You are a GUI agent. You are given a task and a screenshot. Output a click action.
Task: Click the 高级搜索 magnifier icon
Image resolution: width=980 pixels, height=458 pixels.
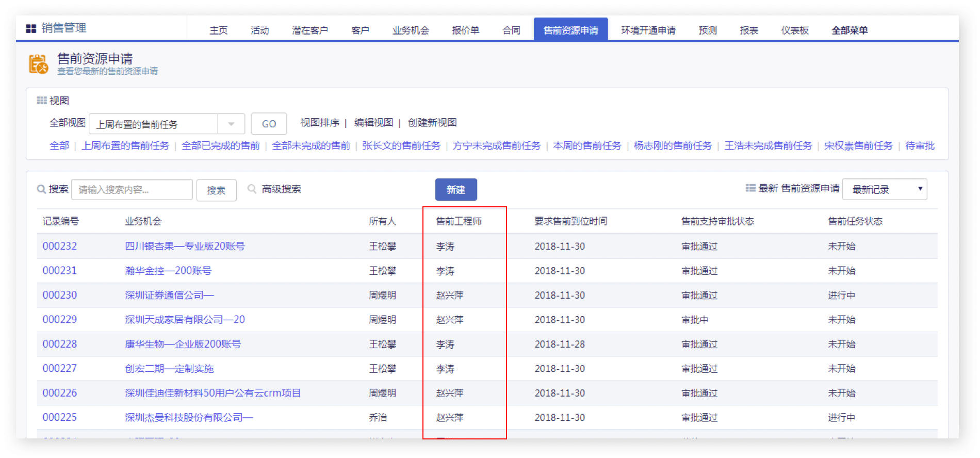(x=252, y=189)
